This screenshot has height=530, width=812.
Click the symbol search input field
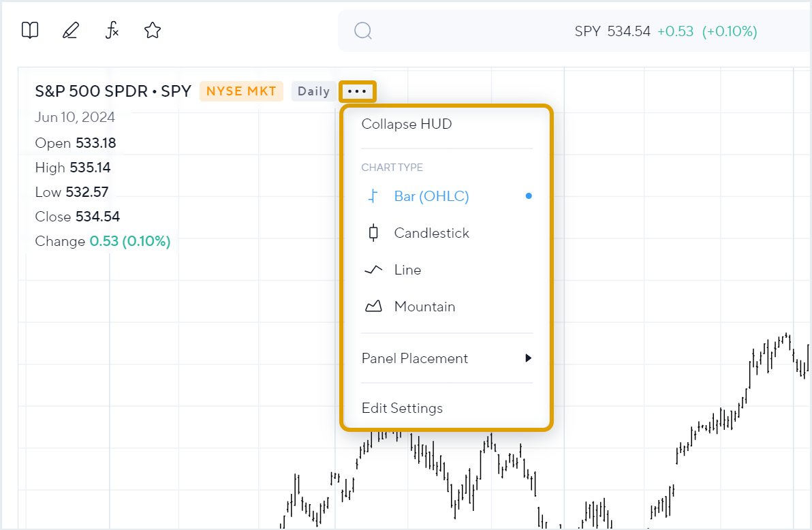[575, 31]
